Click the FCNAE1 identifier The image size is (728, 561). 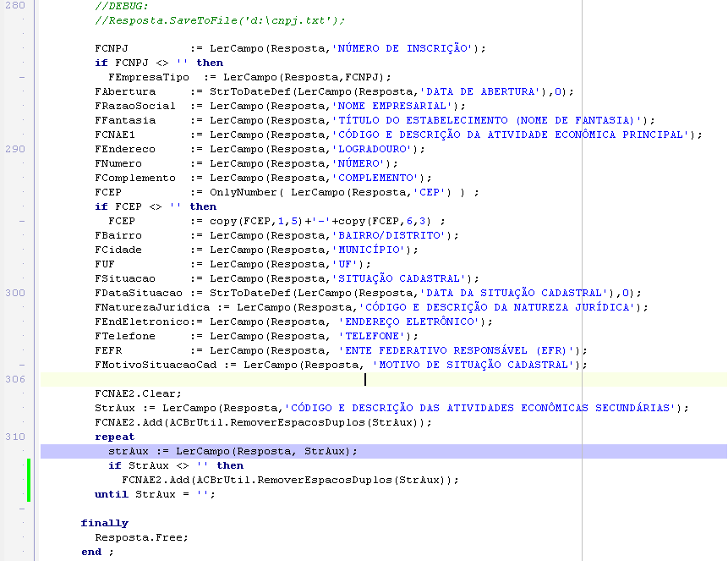pos(115,135)
